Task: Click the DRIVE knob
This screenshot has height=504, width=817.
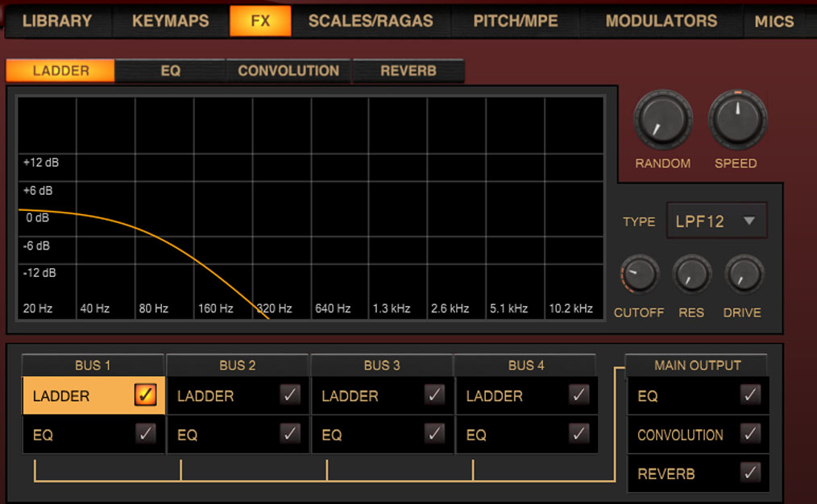Action: (744, 275)
